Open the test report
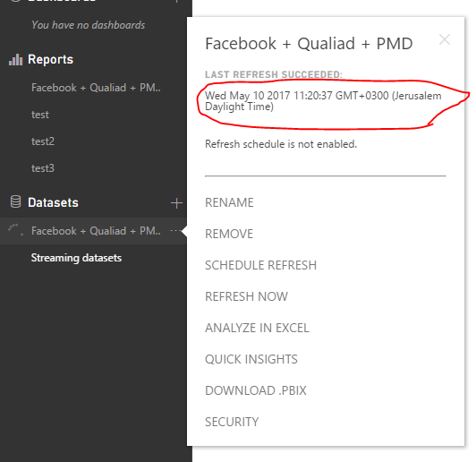 click(x=40, y=115)
